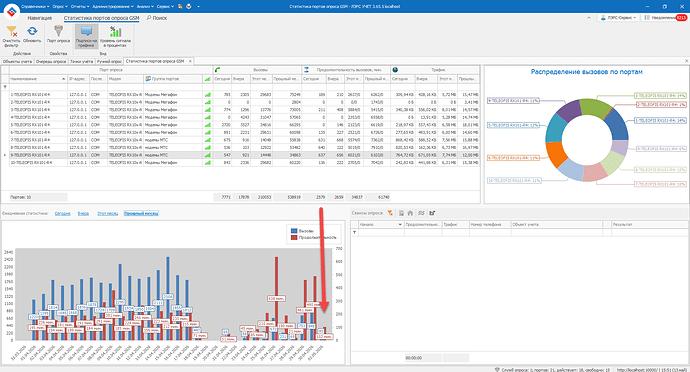690x372 pixels.
Task: Click status bar Служб опроса icon
Action: [497, 369]
